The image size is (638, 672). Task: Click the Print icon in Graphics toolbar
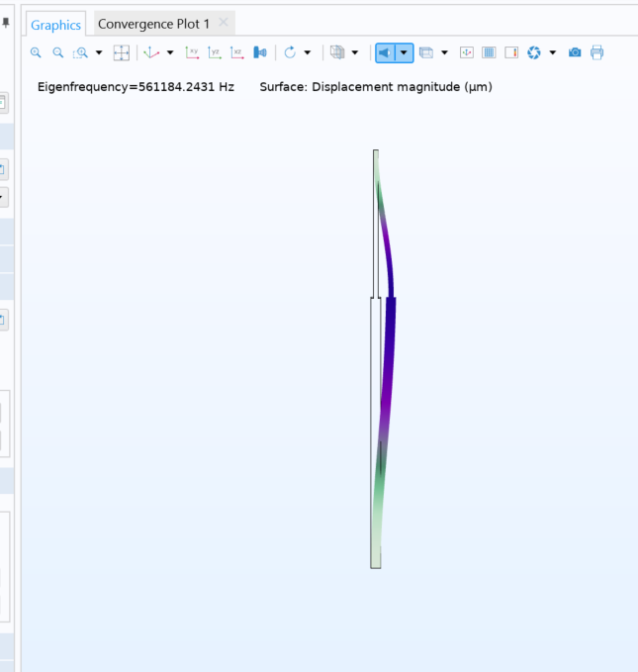click(597, 52)
